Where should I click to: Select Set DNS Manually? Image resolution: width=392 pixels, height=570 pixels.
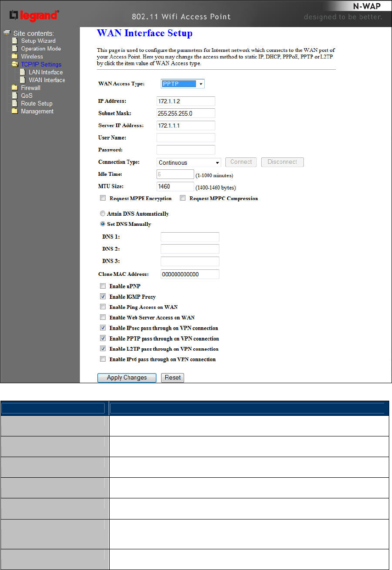click(x=102, y=224)
